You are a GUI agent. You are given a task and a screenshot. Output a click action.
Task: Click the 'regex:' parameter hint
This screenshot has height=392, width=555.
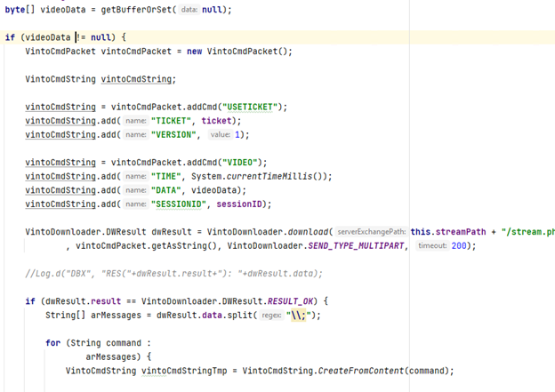point(271,315)
